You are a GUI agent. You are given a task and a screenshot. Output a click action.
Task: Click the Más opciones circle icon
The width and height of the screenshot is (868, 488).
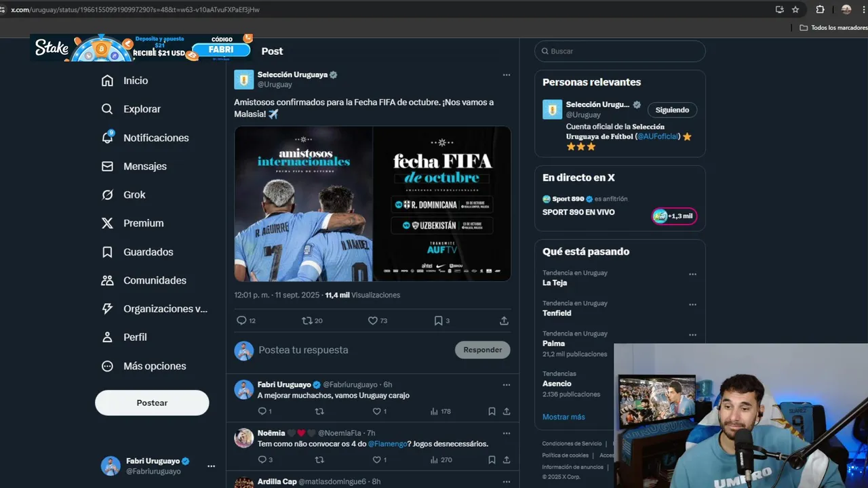point(107,366)
